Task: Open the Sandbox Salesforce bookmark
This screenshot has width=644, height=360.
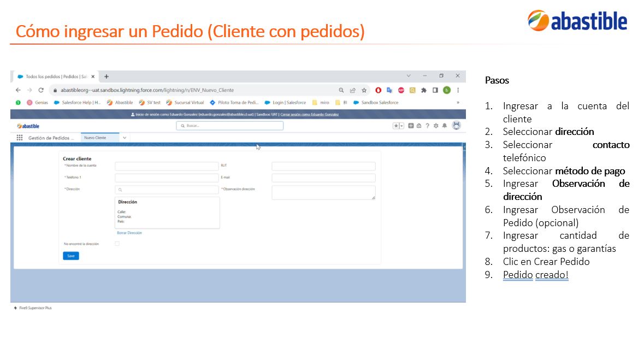Action: pyautogui.click(x=376, y=102)
